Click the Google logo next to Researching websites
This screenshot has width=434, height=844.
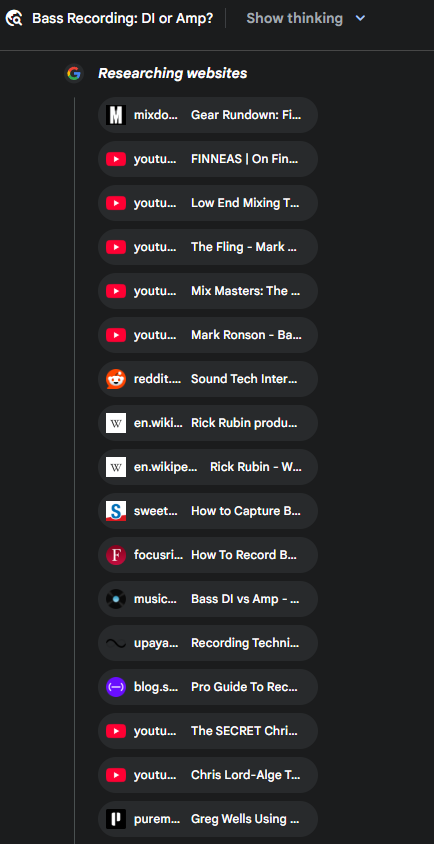pos(74,73)
